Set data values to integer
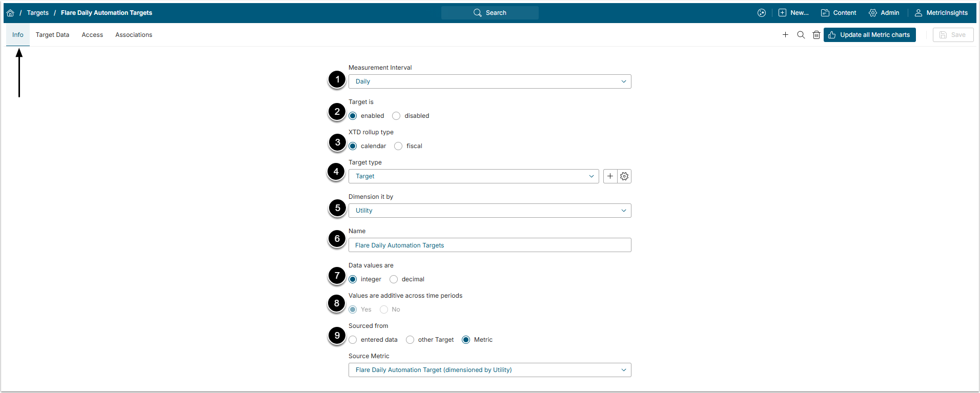 tap(353, 279)
